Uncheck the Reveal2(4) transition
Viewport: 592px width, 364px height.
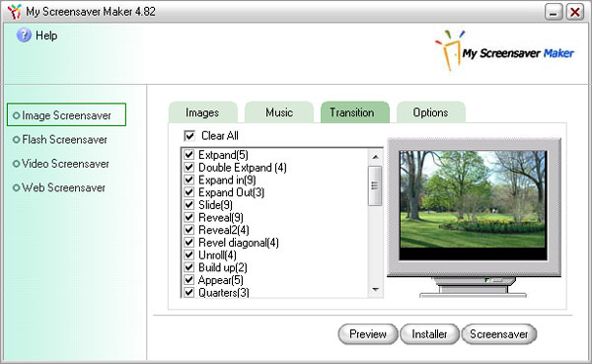pos(188,230)
